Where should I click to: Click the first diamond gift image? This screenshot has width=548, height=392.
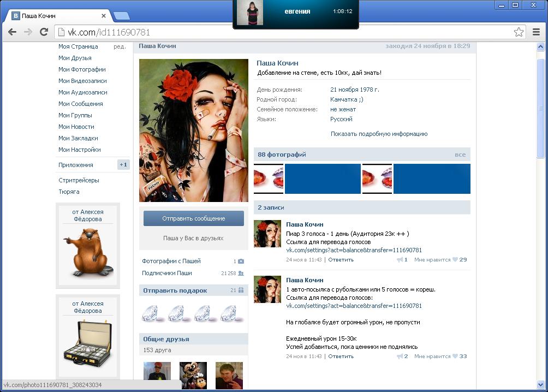point(152,314)
